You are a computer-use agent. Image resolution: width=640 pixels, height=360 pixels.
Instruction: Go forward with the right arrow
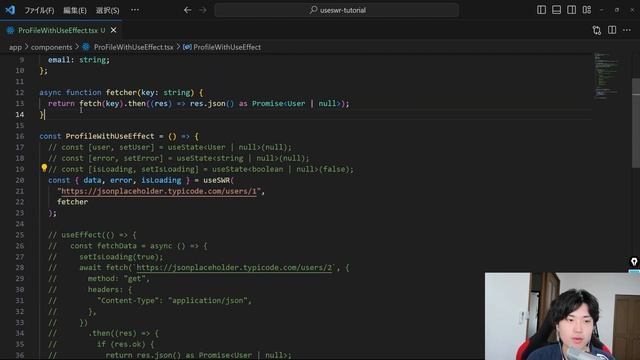(x=203, y=10)
